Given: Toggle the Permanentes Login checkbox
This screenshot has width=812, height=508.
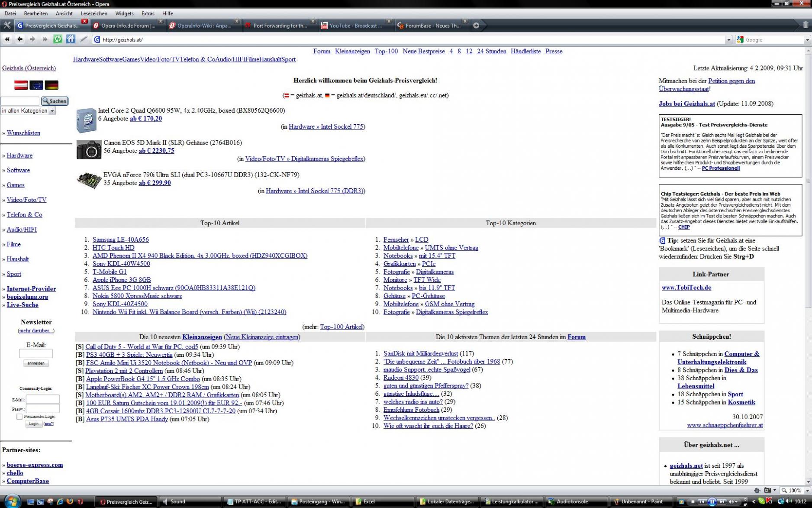Looking at the screenshot, I should 19,416.
